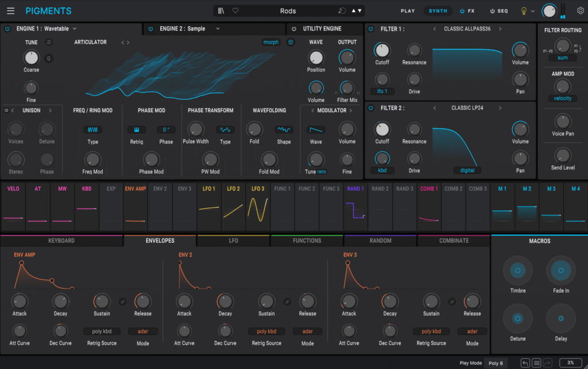
Task: Open the Poly 8 play mode dropdown
Action: click(496, 363)
